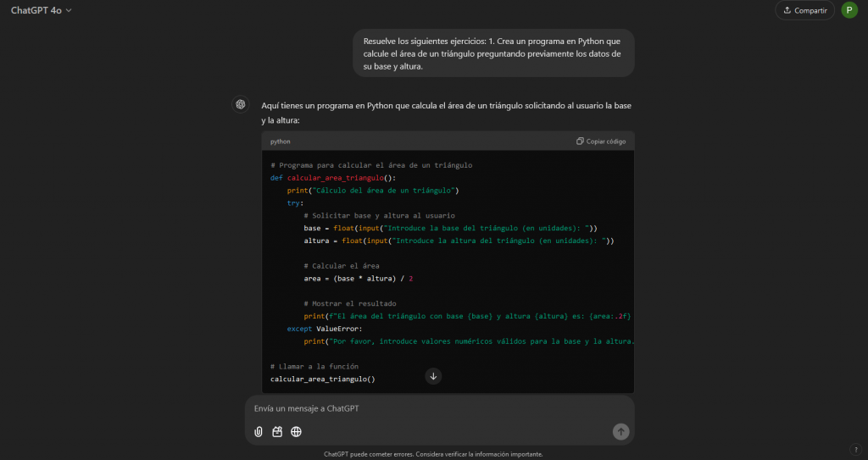Click the '# Llamar a la función' comment
Viewport: 868px width, 460px height.
pos(314,367)
